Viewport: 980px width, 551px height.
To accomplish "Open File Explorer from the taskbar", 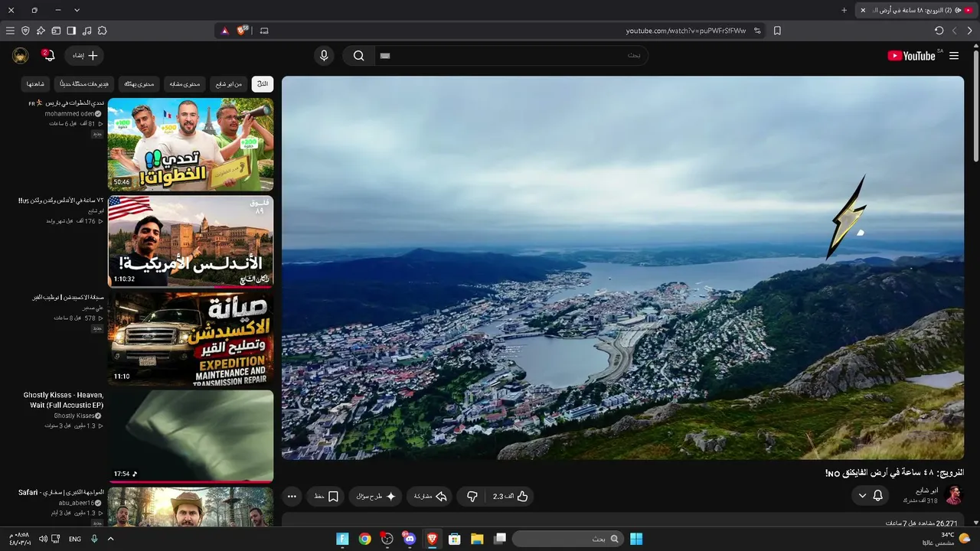I will 476,539.
